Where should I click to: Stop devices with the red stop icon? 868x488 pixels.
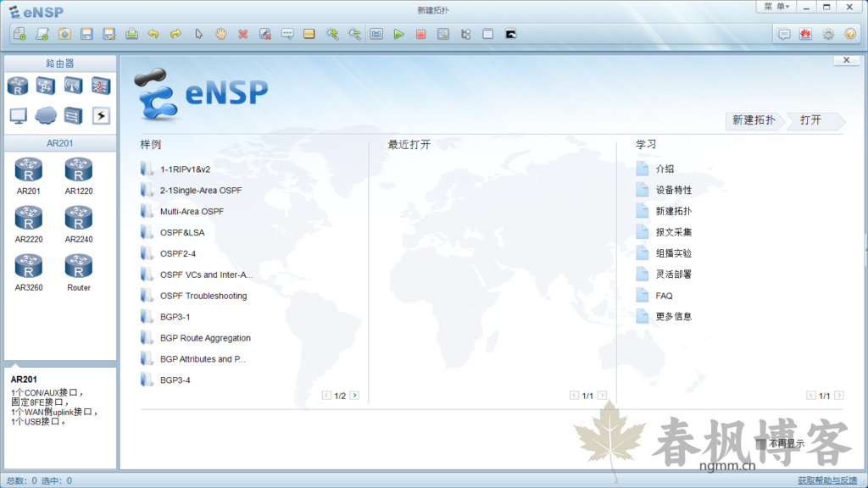[x=420, y=34]
